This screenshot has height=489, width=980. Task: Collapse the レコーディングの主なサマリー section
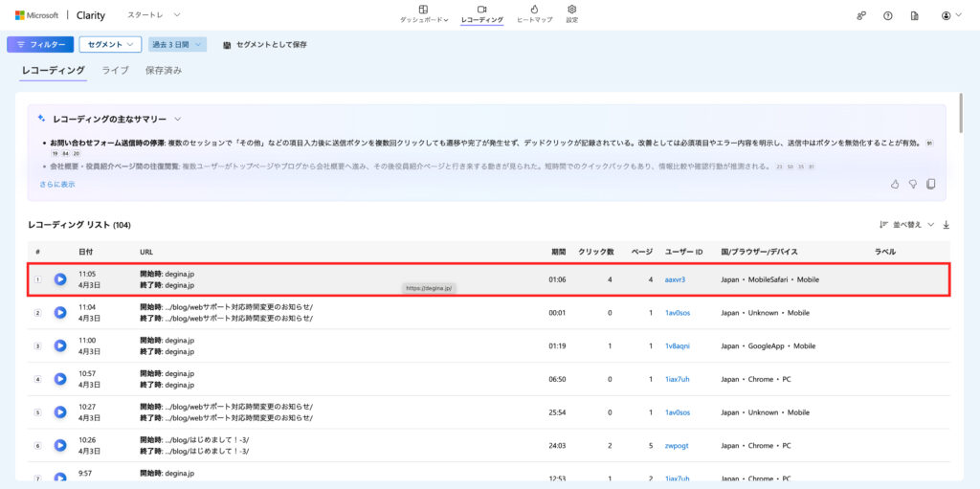178,119
